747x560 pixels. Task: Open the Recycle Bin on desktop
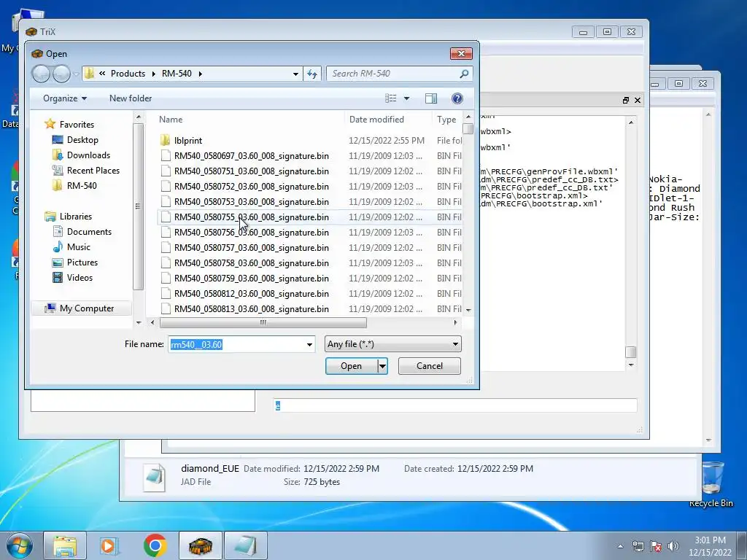[711, 483]
